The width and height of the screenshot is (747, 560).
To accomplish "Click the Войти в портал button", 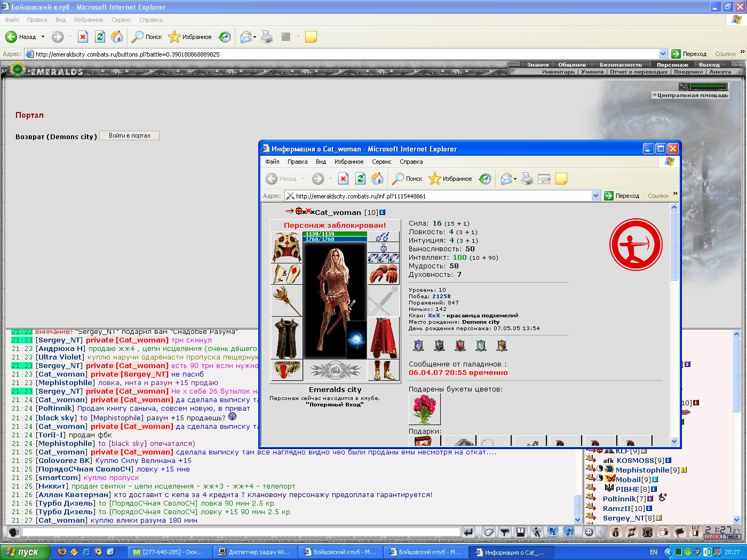I will [x=130, y=135].
